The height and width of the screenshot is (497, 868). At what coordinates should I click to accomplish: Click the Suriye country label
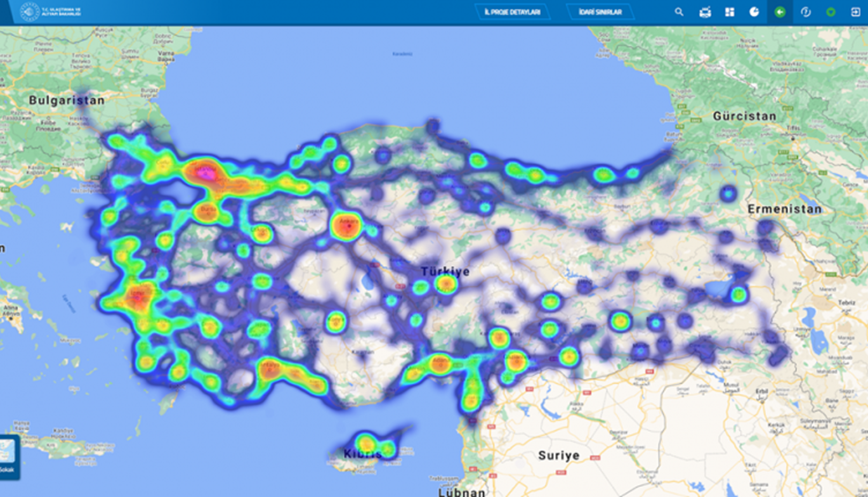coord(558,455)
